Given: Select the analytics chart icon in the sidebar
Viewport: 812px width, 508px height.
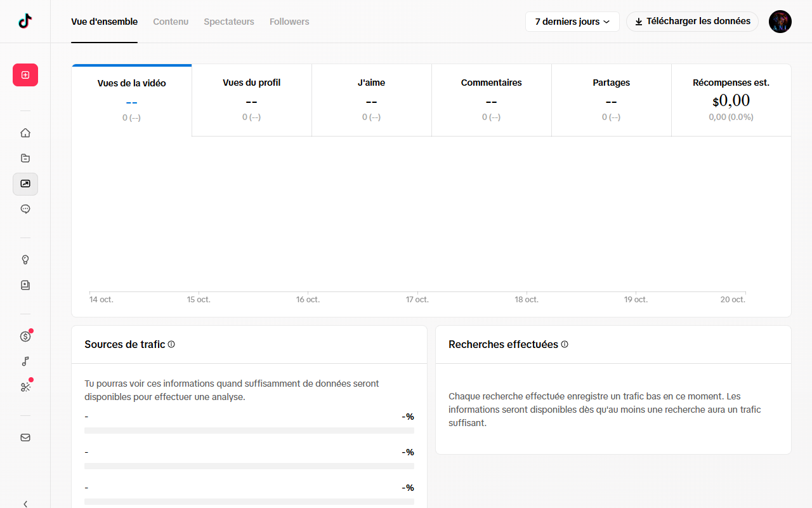Looking at the screenshot, I should (25, 184).
